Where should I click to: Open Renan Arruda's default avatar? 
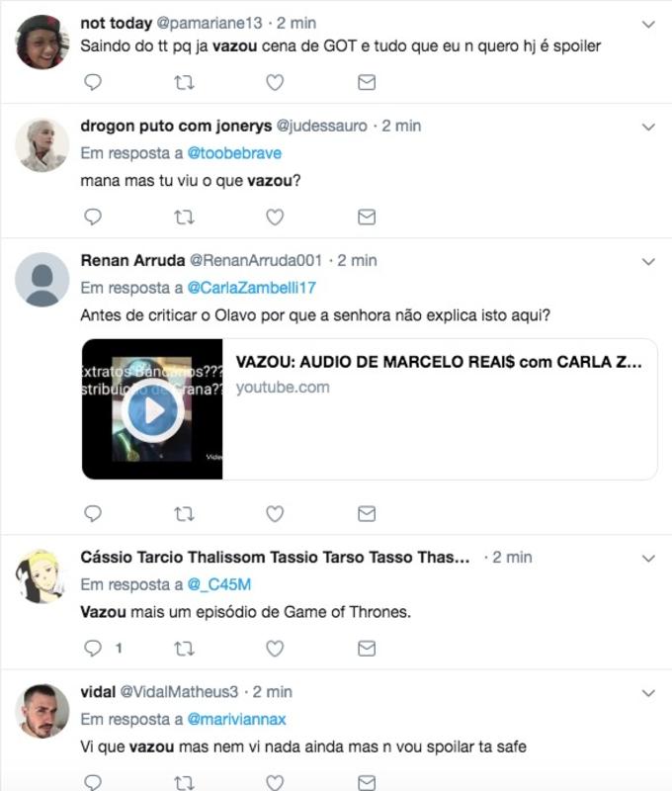42,280
